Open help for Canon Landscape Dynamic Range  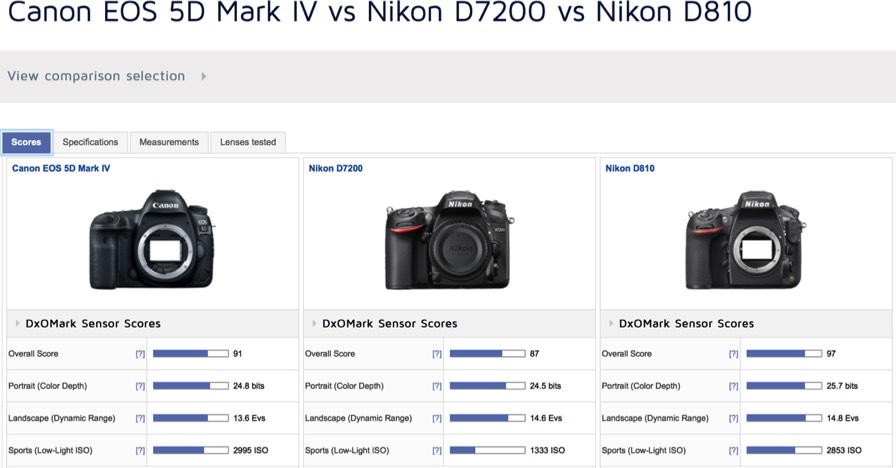pyautogui.click(x=140, y=418)
